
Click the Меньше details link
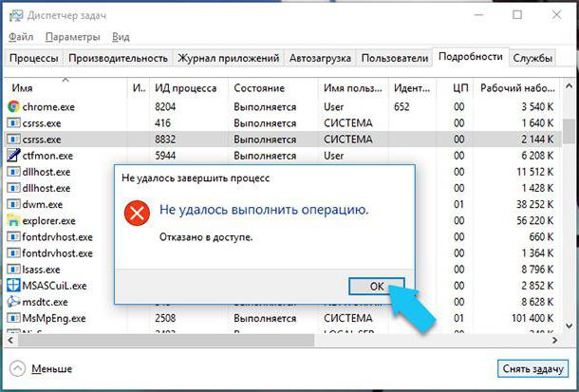coord(51,368)
